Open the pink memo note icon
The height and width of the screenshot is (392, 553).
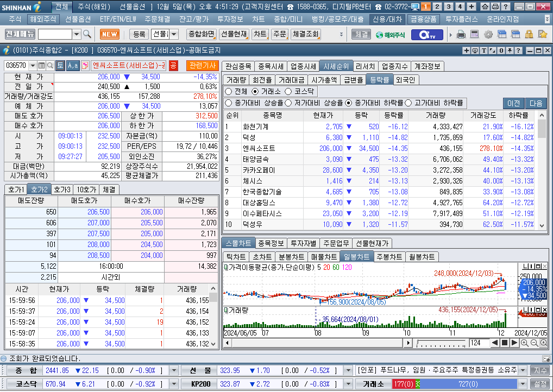85,65
